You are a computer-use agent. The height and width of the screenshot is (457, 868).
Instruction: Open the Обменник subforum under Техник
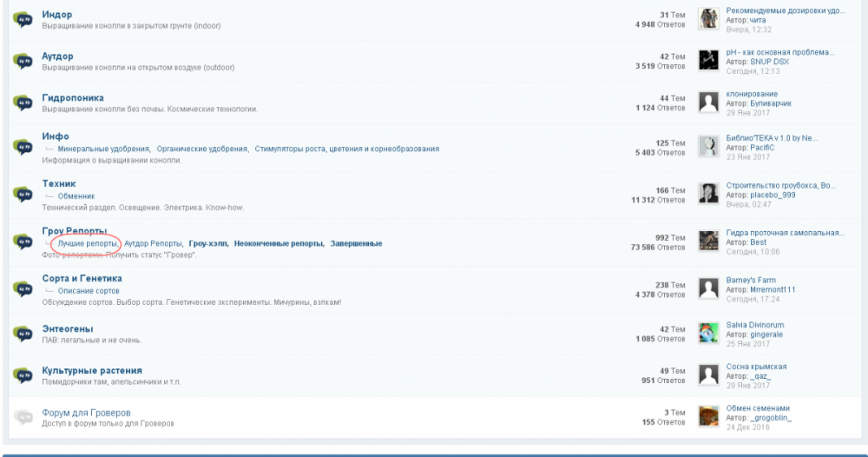(x=76, y=196)
